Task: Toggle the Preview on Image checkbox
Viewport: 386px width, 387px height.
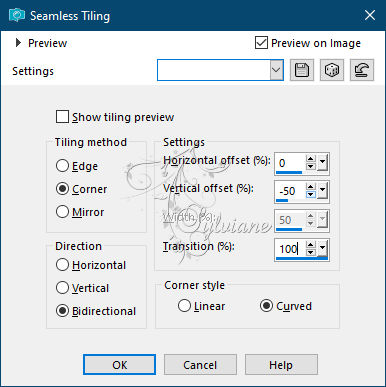Action: pyautogui.click(x=261, y=43)
